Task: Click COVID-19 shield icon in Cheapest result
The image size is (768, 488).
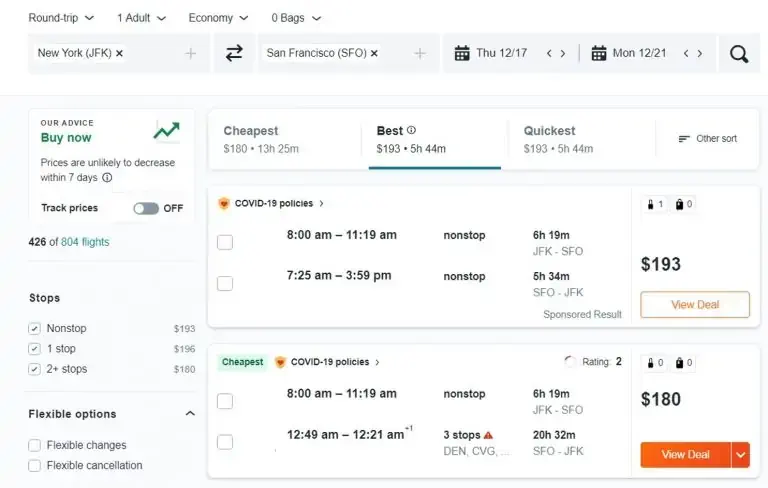Action: click(x=280, y=362)
